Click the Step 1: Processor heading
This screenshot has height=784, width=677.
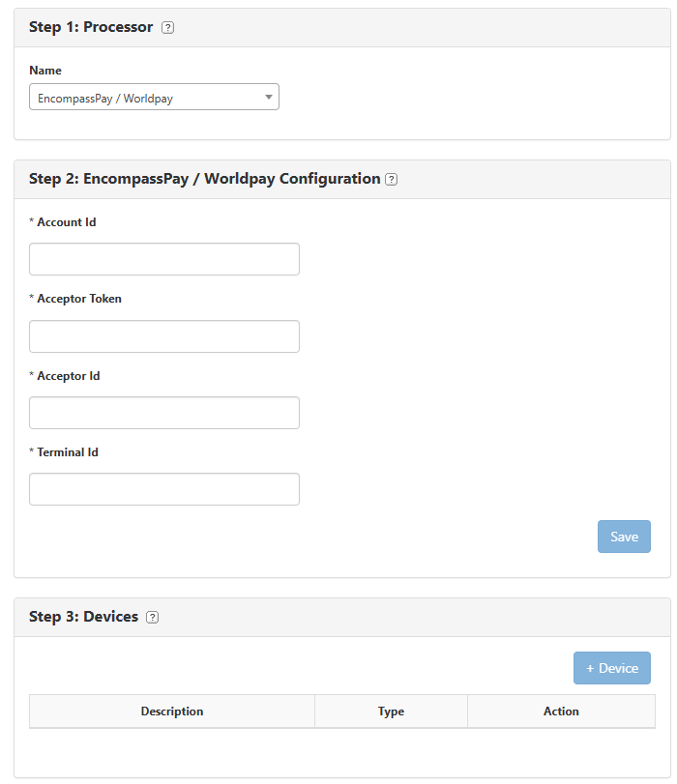coord(91,27)
